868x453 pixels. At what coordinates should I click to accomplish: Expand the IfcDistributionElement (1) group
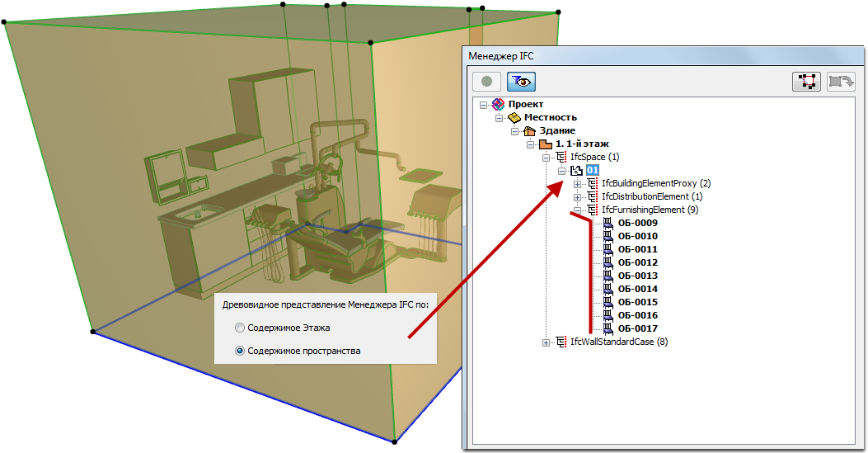tap(577, 197)
